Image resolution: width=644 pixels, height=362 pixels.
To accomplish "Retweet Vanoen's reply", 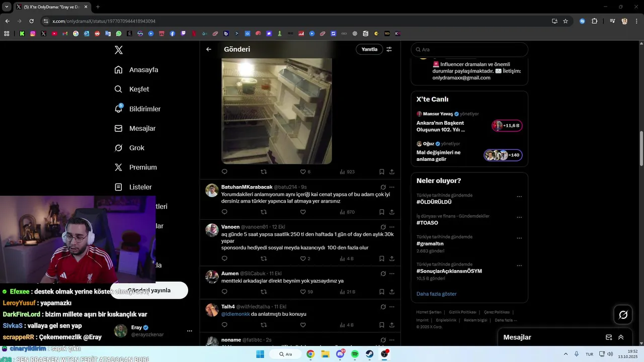I will coord(264,258).
